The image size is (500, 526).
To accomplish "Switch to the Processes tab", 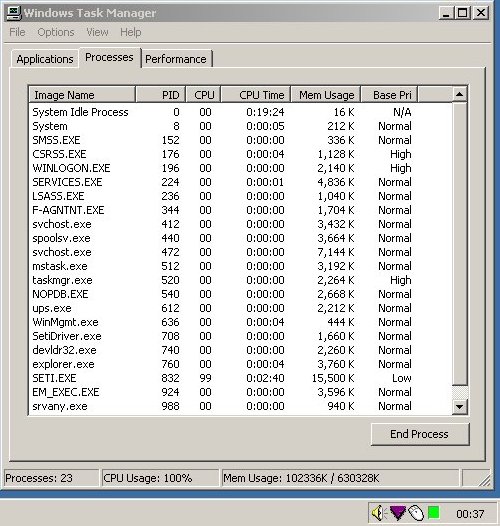I will pyautogui.click(x=109, y=57).
